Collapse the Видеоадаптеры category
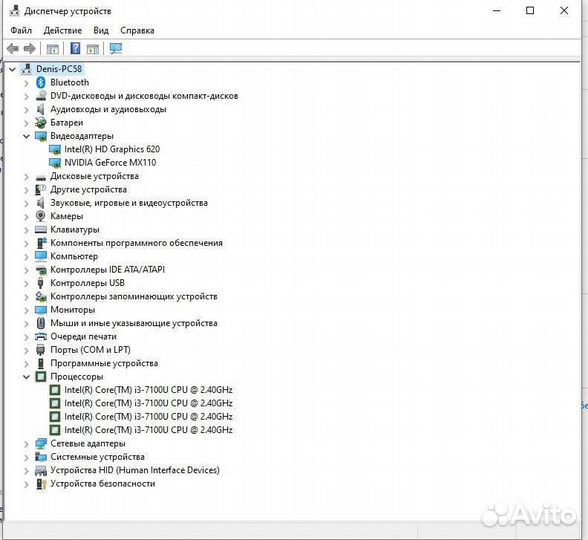Screen dimensions: 588x540 click(26, 136)
